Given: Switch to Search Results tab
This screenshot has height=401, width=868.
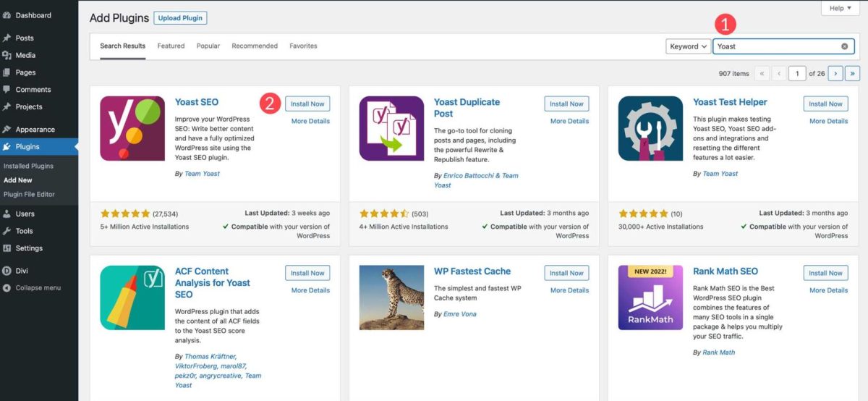Looking at the screenshot, I should (123, 46).
